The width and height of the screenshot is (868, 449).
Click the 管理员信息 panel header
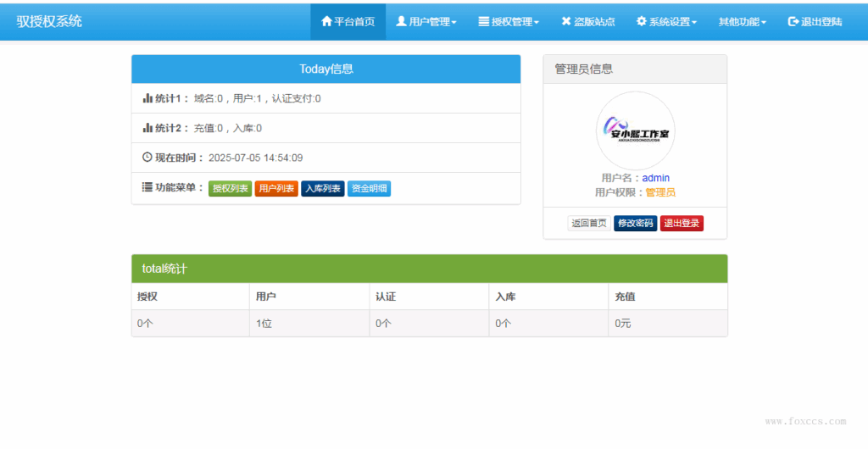point(635,69)
